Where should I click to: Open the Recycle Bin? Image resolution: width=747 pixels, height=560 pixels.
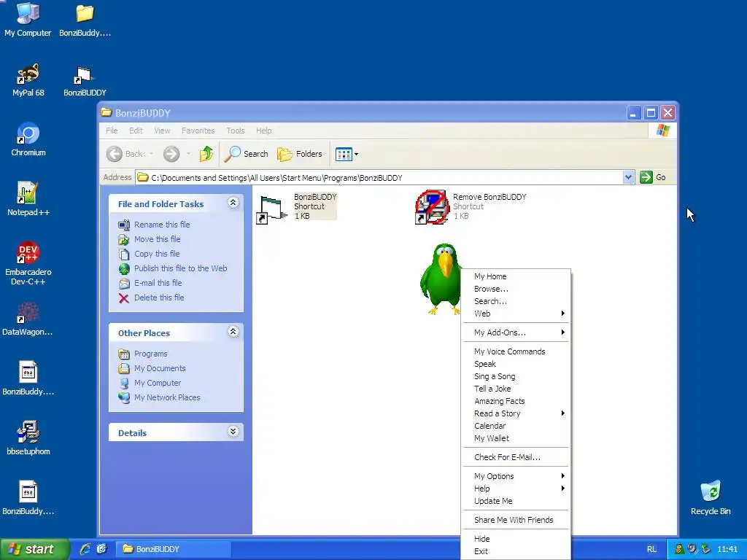point(711,497)
